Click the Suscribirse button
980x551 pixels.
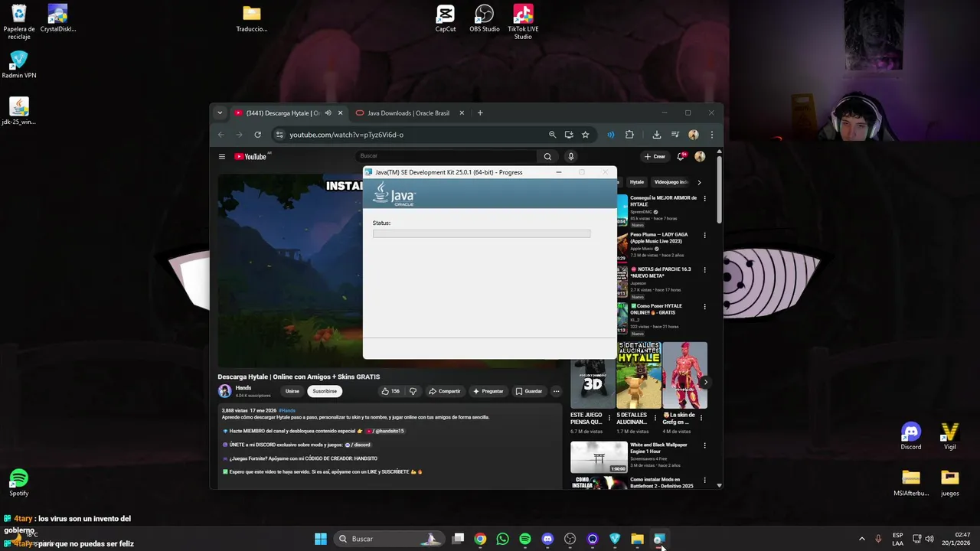[x=325, y=391]
